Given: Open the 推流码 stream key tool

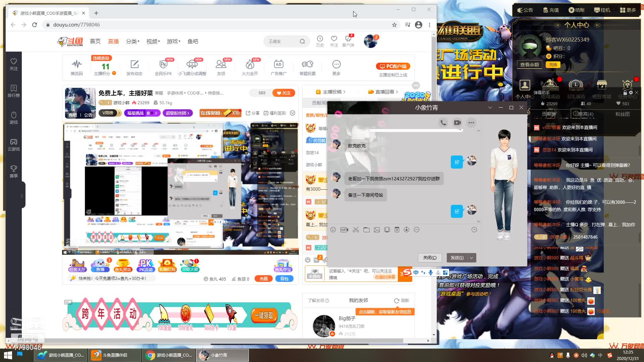Looking at the screenshot, I should point(77,67).
